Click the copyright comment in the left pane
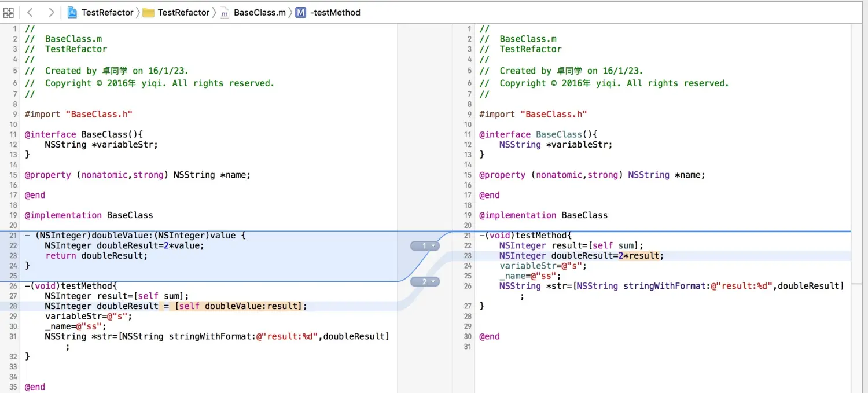The width and height of the screenshot is (868, 393). coord(150,83)
